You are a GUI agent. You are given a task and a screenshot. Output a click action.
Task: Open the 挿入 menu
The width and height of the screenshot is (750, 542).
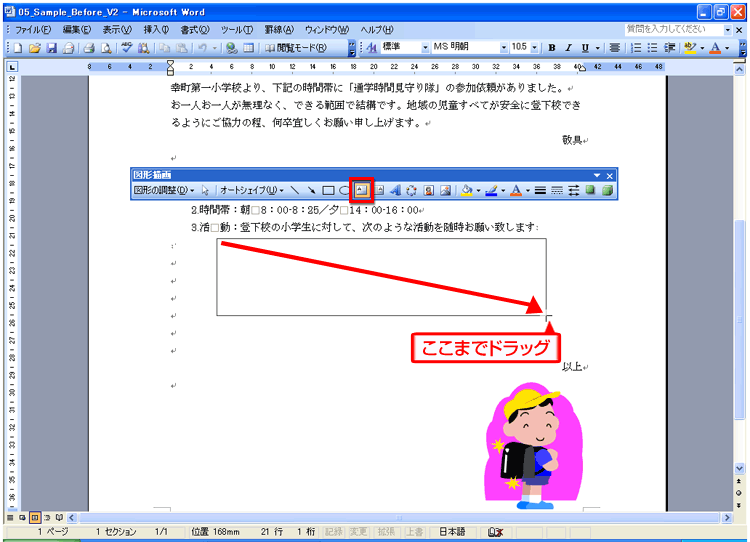[156, 30]
